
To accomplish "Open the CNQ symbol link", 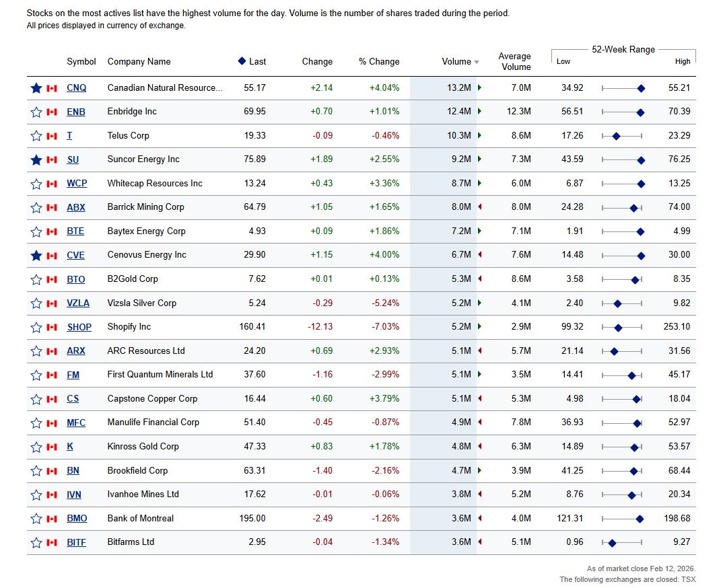I will (76, 87).
